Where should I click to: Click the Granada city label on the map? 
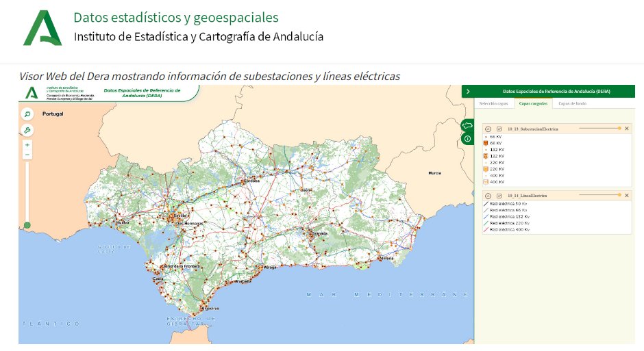click(319, 233)
